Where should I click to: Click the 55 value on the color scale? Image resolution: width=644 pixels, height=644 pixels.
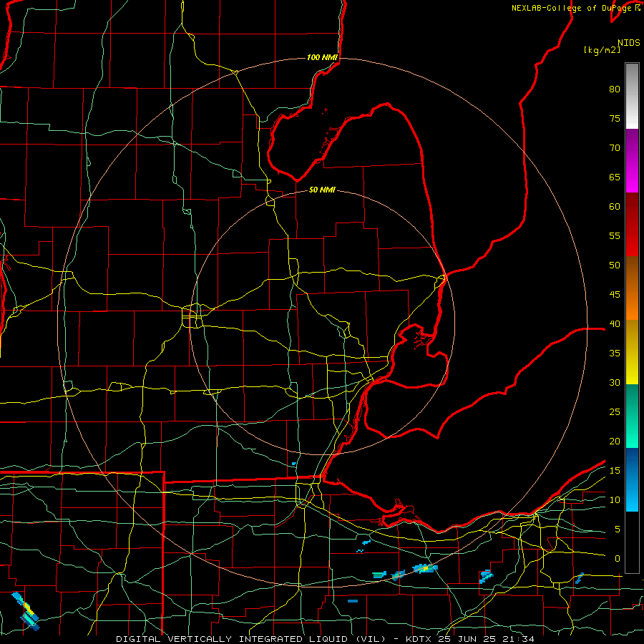[615, 235]
